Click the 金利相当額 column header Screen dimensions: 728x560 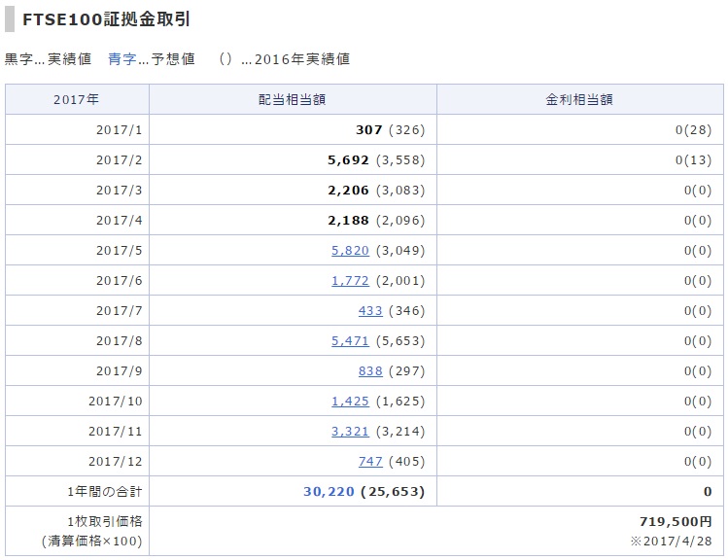tap(579, 99)
